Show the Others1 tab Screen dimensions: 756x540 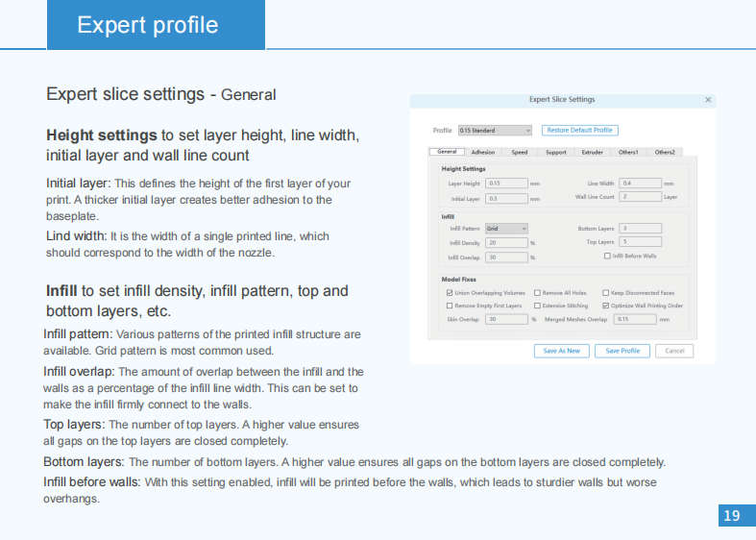628,152
